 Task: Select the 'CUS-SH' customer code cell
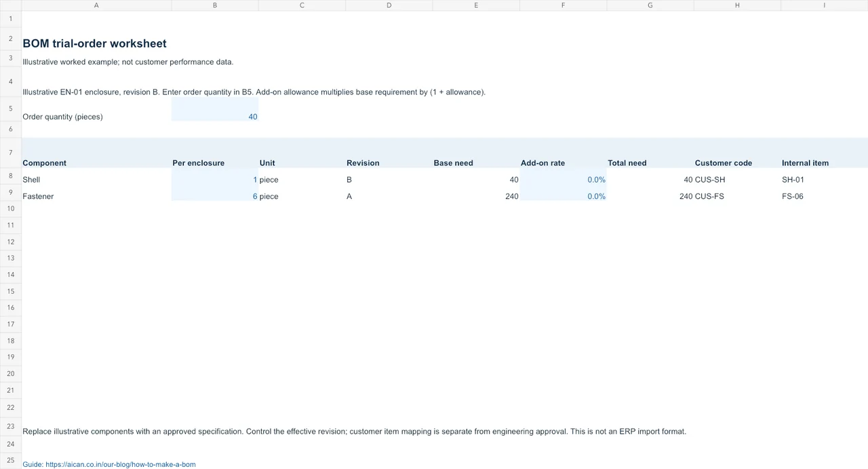[737, 176]
